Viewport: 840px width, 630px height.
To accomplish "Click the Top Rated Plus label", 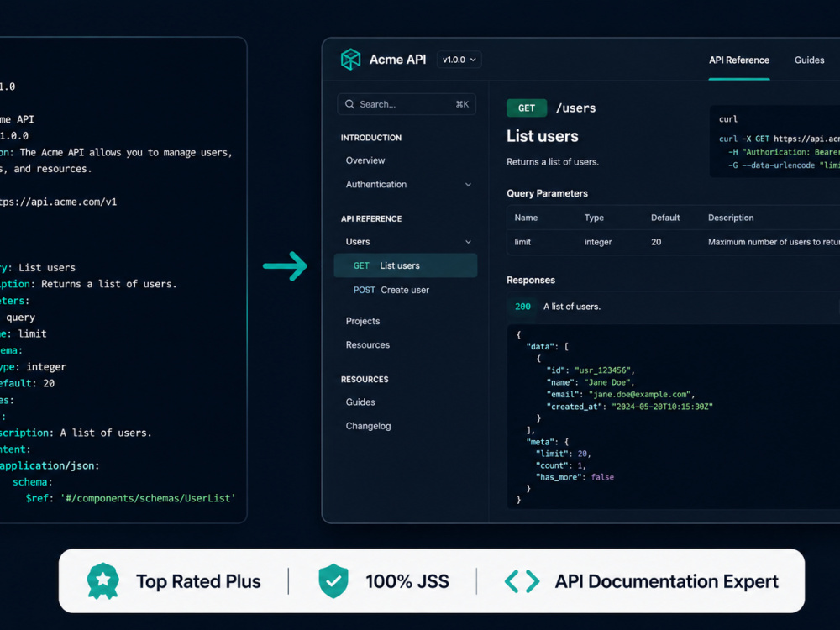I will tap(198, 581).
